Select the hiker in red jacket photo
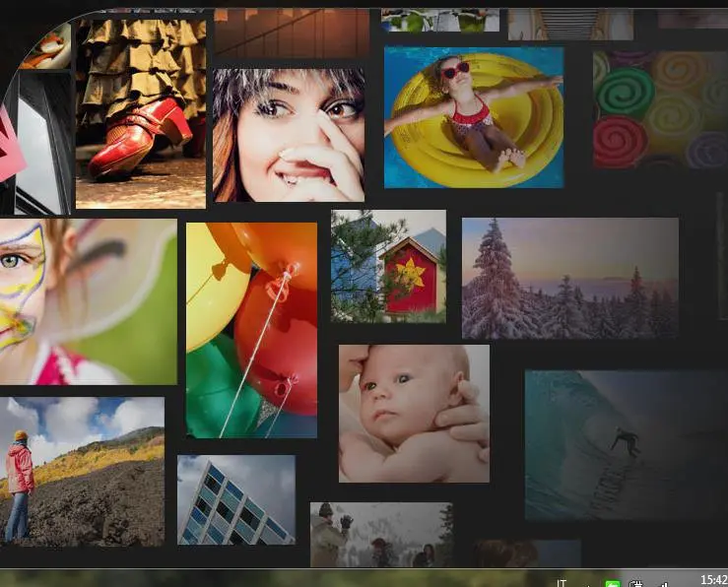 click(82, 472)
